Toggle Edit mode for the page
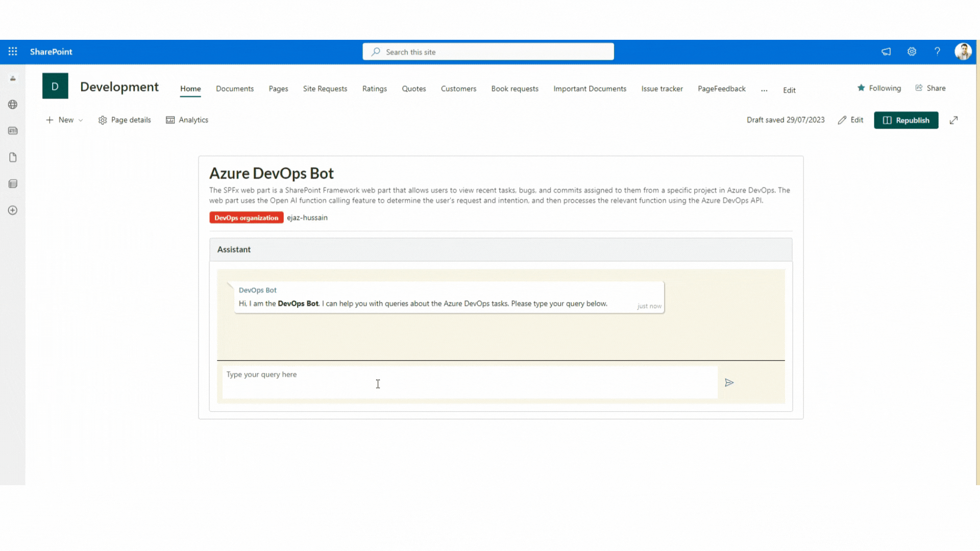This screenshot has width=980, height=551. pyautogui.click(x=850, y=120)
